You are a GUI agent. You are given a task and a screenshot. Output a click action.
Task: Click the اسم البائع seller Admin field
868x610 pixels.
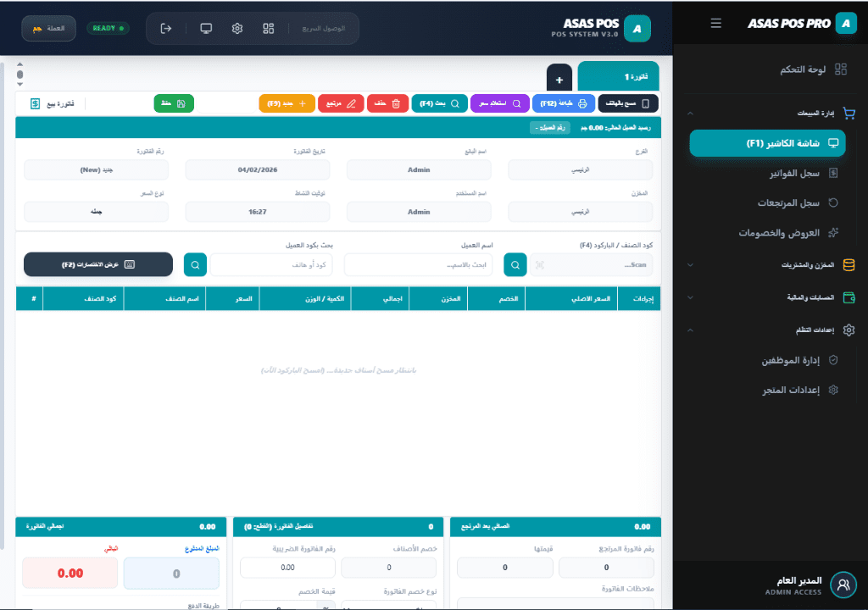click(x=419, y=170)
